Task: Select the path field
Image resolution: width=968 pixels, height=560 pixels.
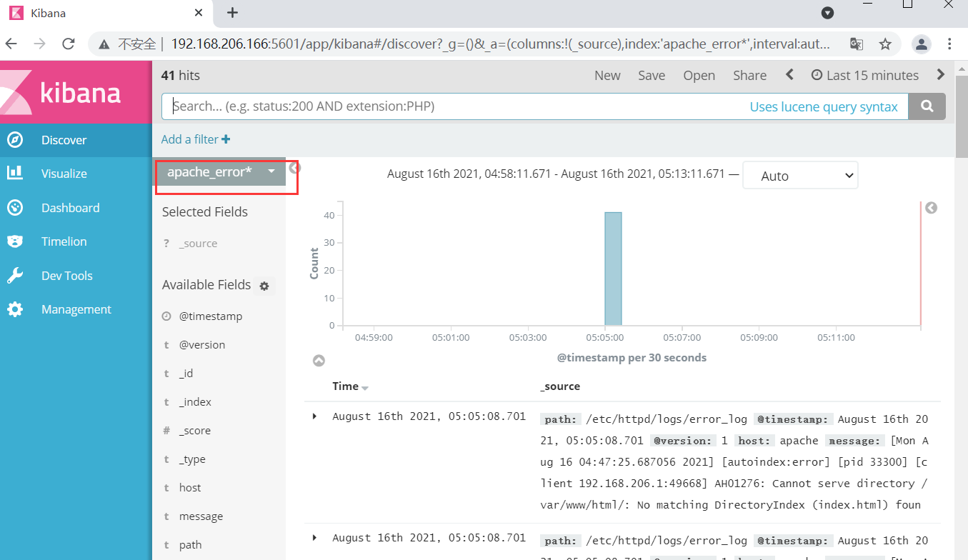Action: pos(190,545)
